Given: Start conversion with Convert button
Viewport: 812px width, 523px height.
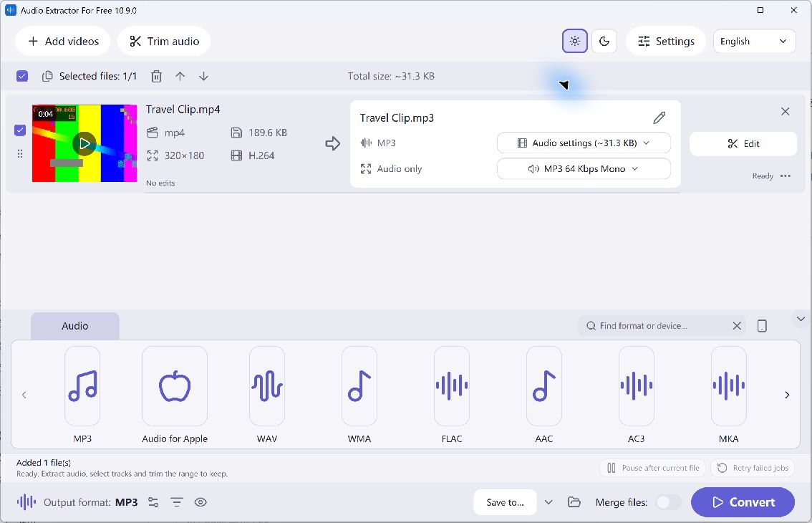Looking at the screenshot, I should 743,502.
